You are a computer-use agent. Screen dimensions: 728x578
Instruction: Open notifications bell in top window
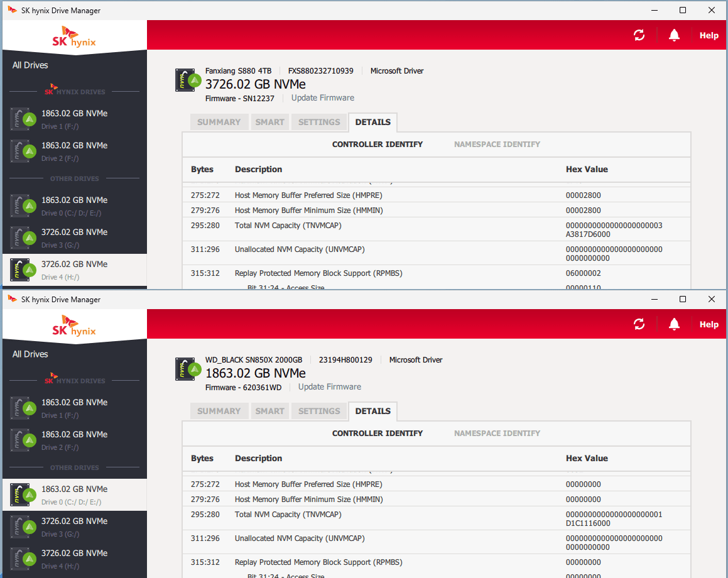pos(674,35)
